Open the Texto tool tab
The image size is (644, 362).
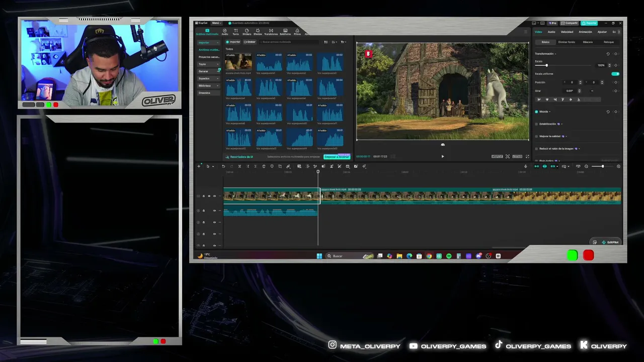(x=235, y=32)
